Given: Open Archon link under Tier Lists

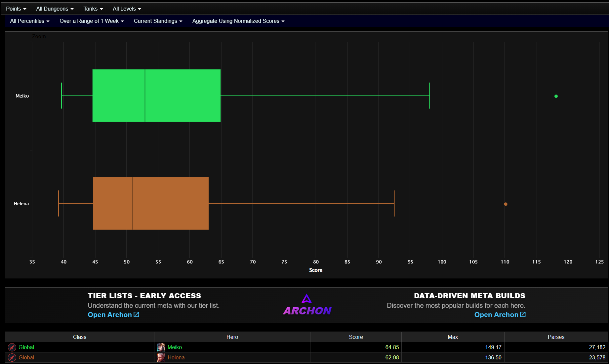Looking at the screenshot, I should [x=110, y=315].
